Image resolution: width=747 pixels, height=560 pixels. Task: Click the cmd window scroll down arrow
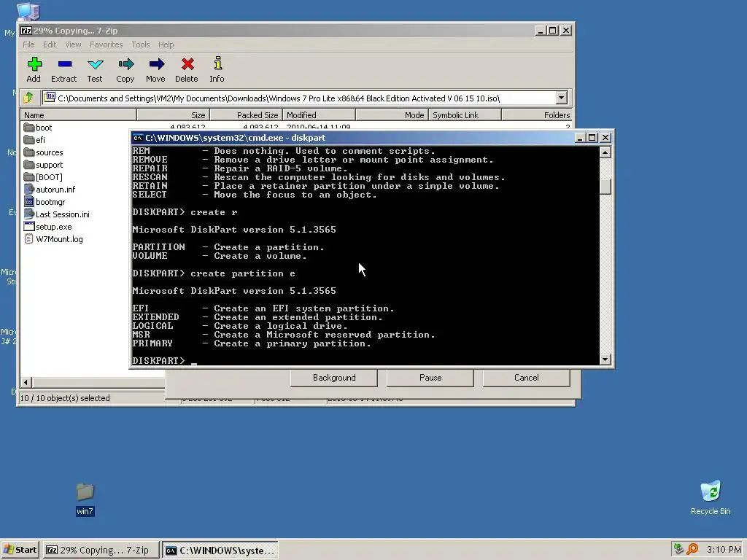click(605, 359)
